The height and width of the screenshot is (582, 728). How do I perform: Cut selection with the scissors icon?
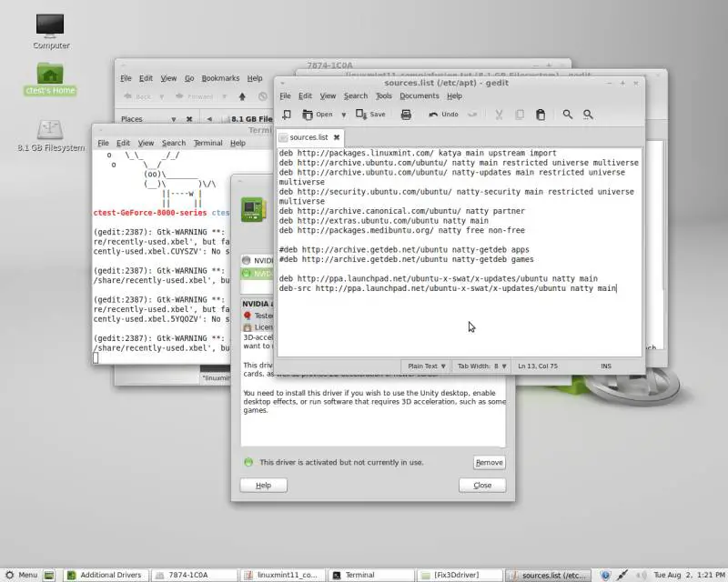coord(499,115)
